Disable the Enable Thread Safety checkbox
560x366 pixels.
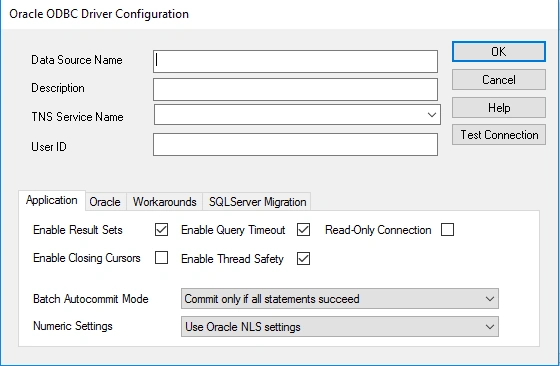303,259
